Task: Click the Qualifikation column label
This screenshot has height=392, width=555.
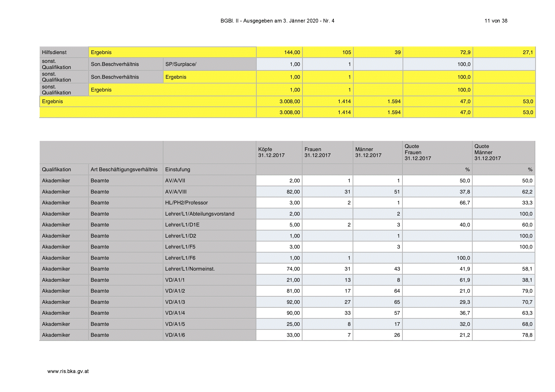Action: click(56, 170)
